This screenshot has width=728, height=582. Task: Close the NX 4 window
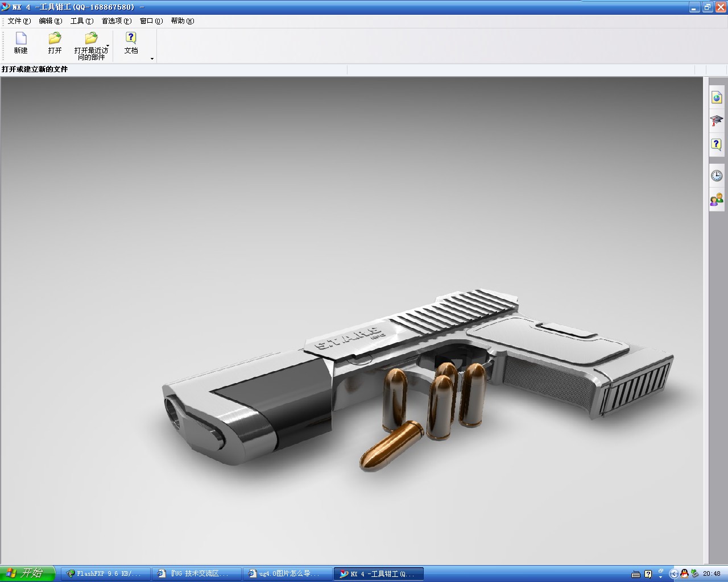[720, 7]
